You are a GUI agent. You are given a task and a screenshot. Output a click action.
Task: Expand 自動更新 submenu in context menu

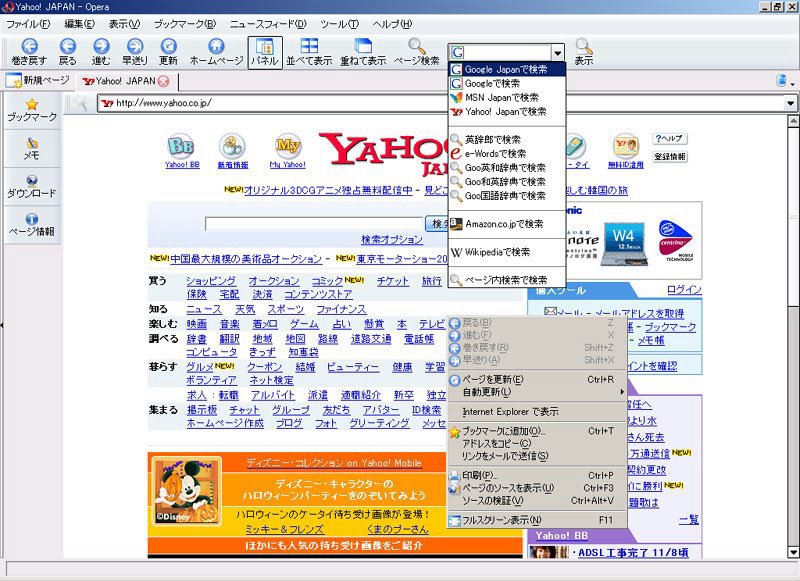click(x=536, y=392)
